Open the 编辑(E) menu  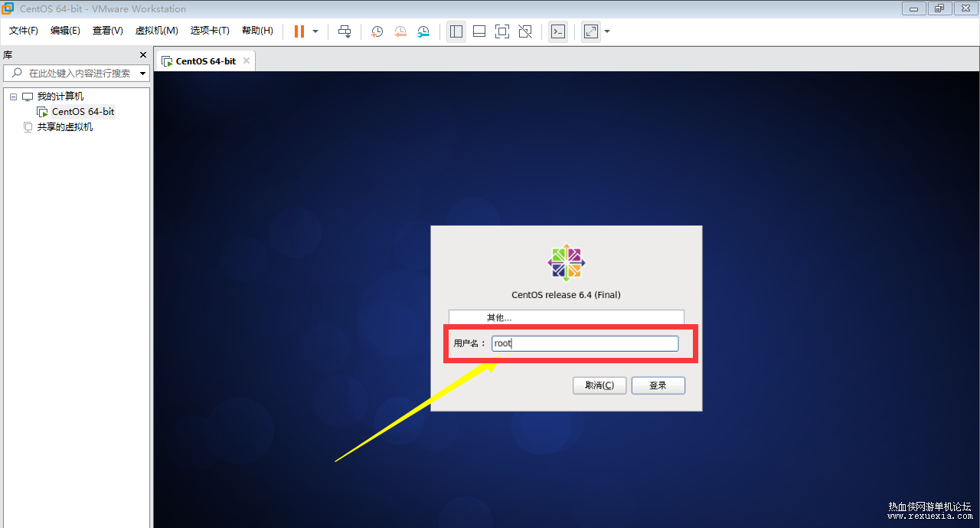(x=65, y=31)
